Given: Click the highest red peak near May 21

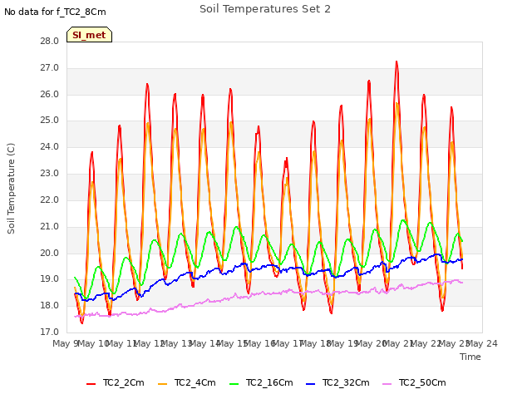Looking at the screenshot, I should pyautogui.click(x=397, y=62).
